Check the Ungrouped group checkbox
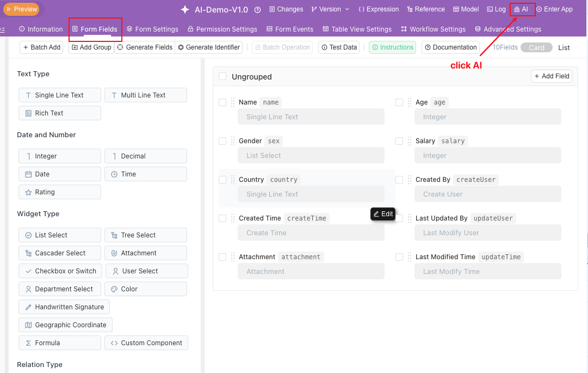Viewport: 588px width, 373px height. pyautogui.click(x=222, y=77)
